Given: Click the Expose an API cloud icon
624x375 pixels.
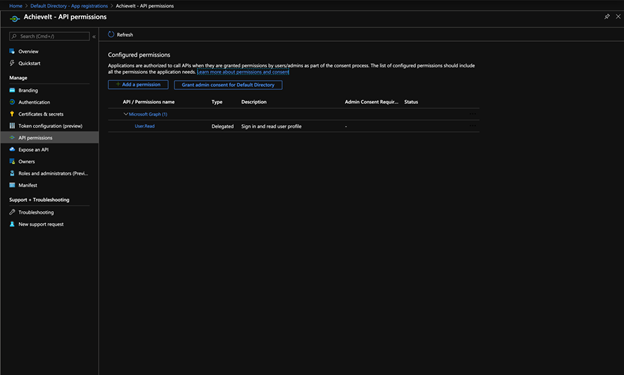Looking at the screenshot, I should 12,149.
